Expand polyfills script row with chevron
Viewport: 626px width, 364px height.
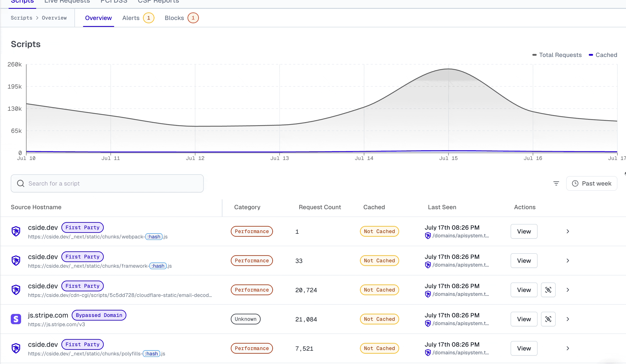pyautogui.click(x=568, y=348)
